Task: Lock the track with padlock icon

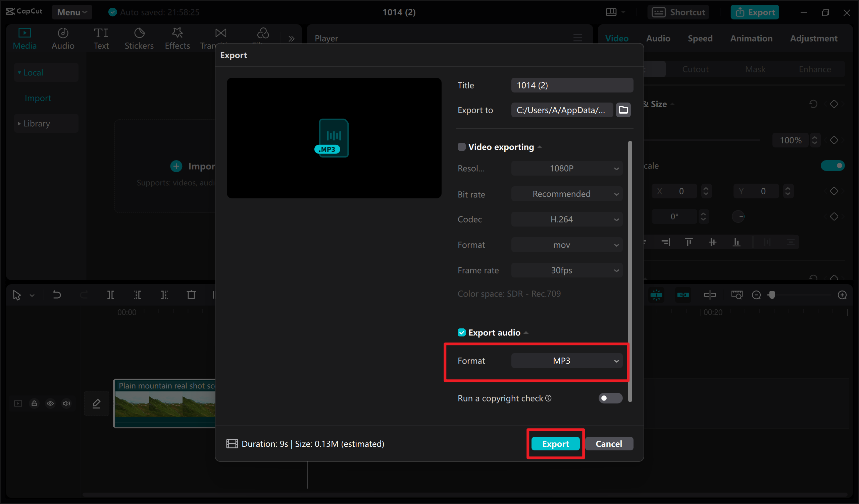Action: coord(34,403)
